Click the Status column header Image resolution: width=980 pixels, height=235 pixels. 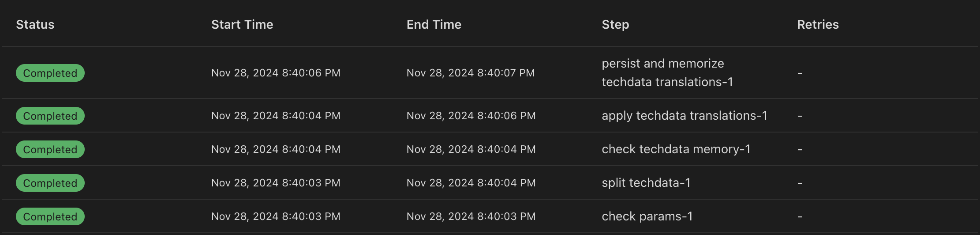(35, 25)
